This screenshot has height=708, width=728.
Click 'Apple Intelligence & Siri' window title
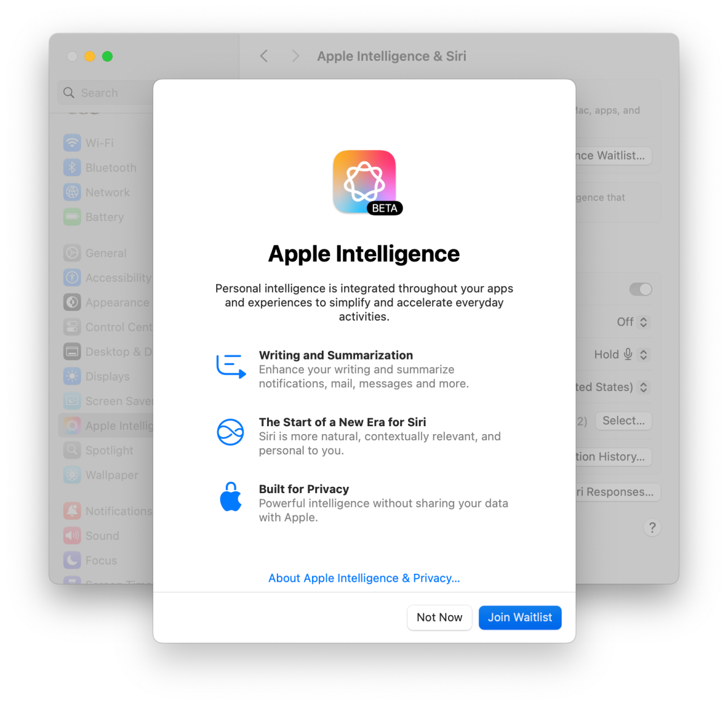point(392,56)
